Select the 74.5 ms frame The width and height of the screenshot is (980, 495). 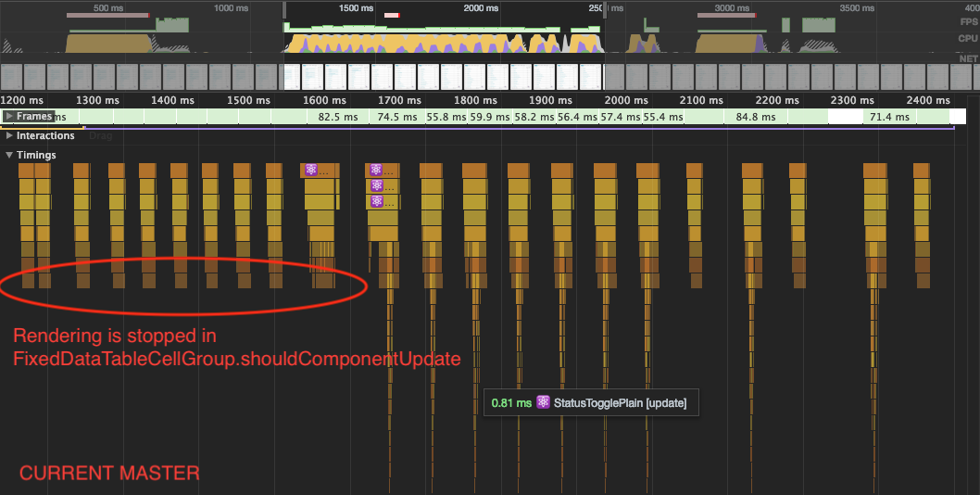coord(396,117)
